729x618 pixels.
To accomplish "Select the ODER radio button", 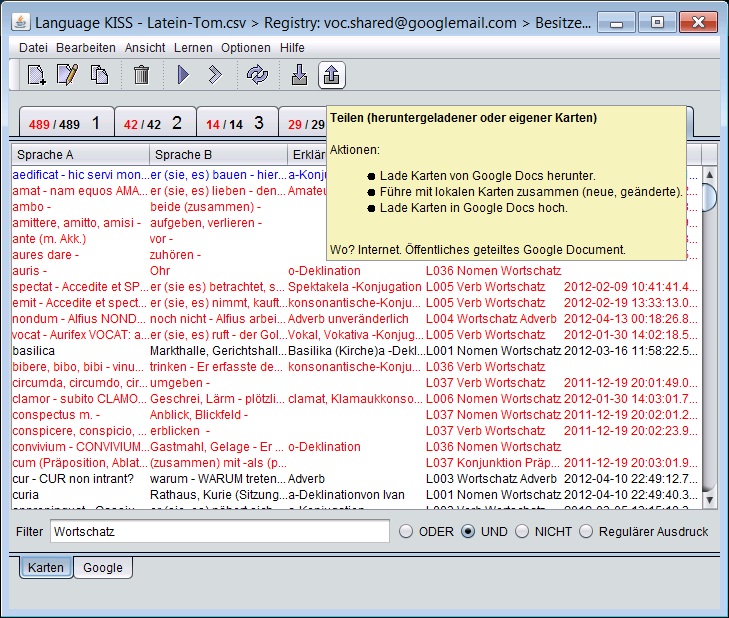I will pos(406,532).
